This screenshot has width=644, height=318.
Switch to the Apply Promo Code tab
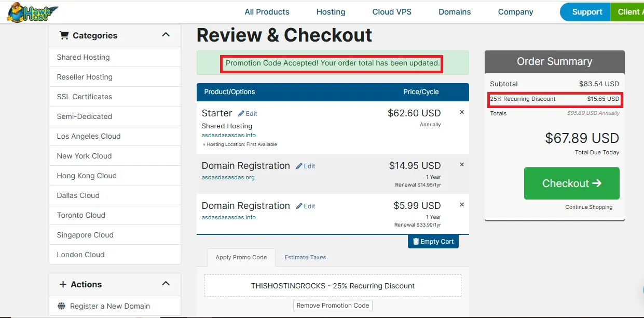pyautogui.click(x=241, y=257)
